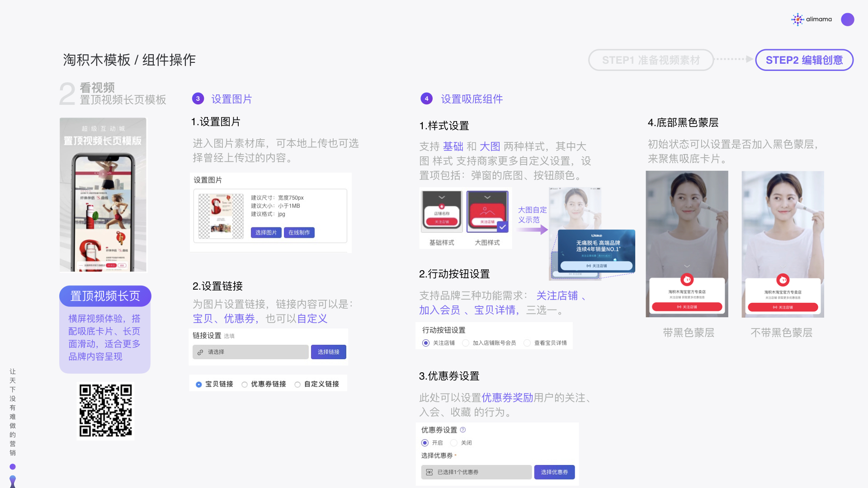Click the 置顶视频长页 purple label
The height and width of the screenshot is (488, 868).
click(x=105, y=296)
